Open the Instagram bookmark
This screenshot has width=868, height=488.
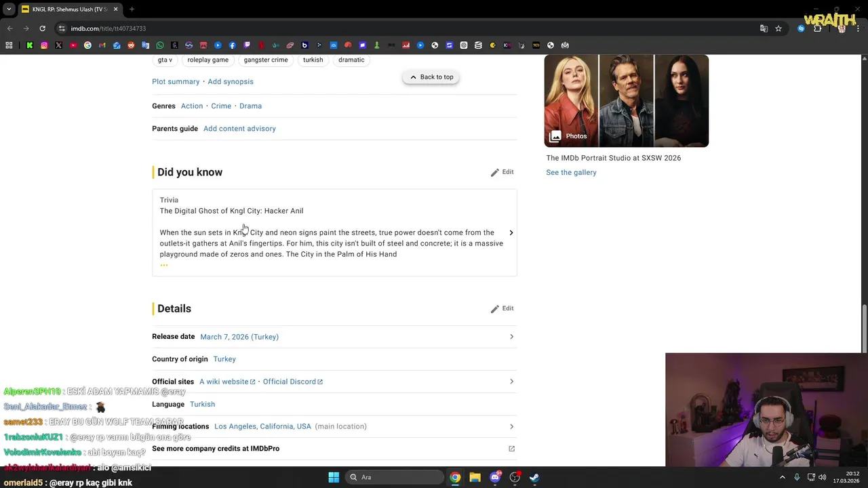click(x=44, y=45)
